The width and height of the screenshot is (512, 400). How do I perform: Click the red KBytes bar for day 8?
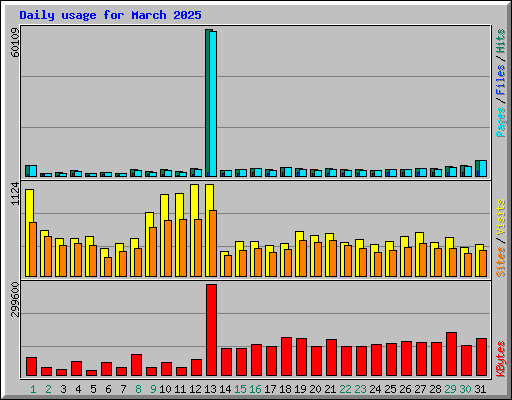click(x=136, y=365)
